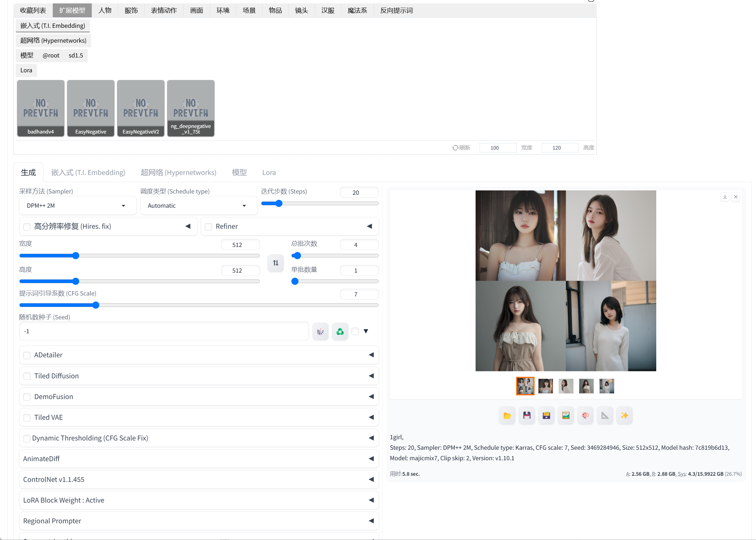Screen dimensions: 756x540
Task: Select the ng_deepnegative_v1_75t card
Action: tap(191, 108)
